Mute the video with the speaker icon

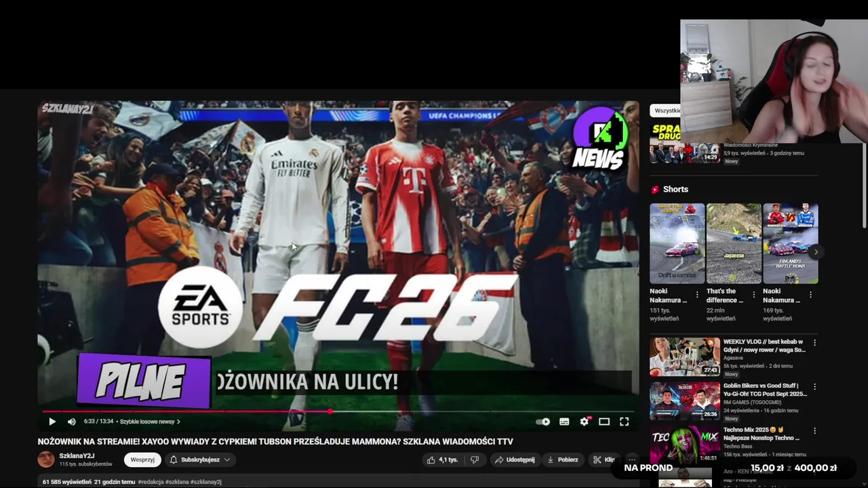[x=72, y=422]
